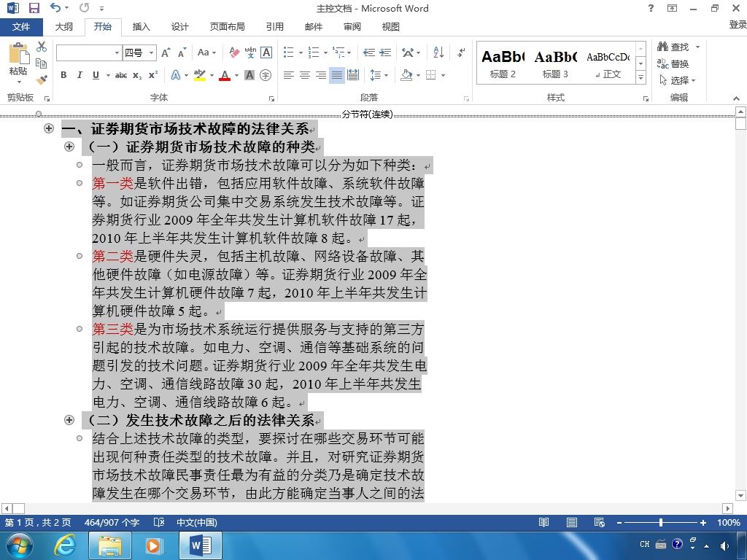Viewport: 747px width, 560px height.
Task: Switch to read mode view in status bar
Action: 543,522
